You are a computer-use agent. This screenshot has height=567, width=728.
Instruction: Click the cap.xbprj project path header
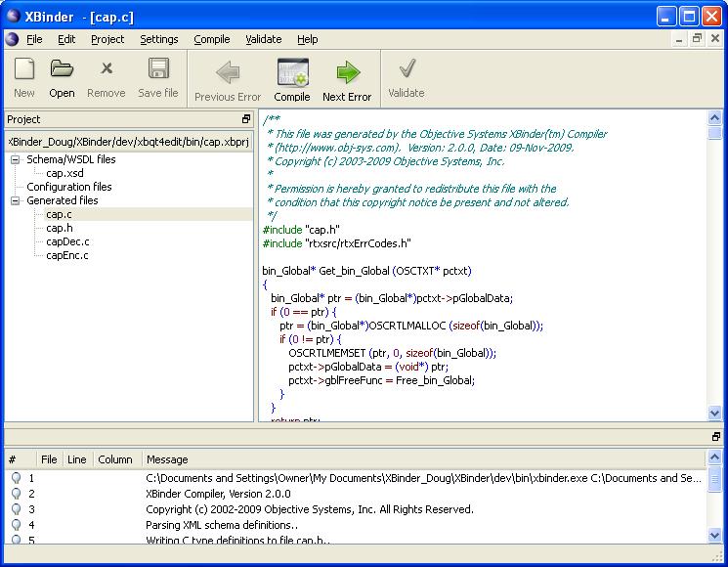[x=129, y=142]
